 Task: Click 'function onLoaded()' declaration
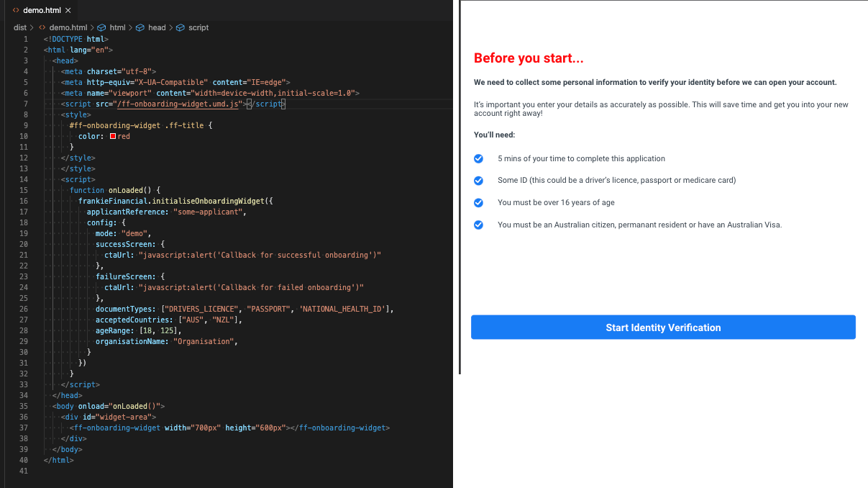click(x=116, y=190)
